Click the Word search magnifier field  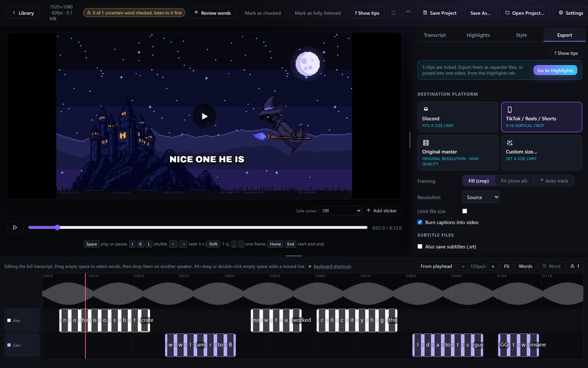[x=551, y=266]
